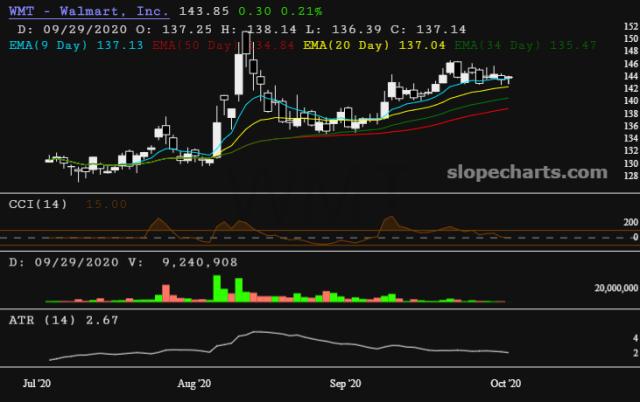This screenshot has height=402, width=640.
Task: Click the tallest green volume bar
Action: pyautogui.click(x=217, y=288)
